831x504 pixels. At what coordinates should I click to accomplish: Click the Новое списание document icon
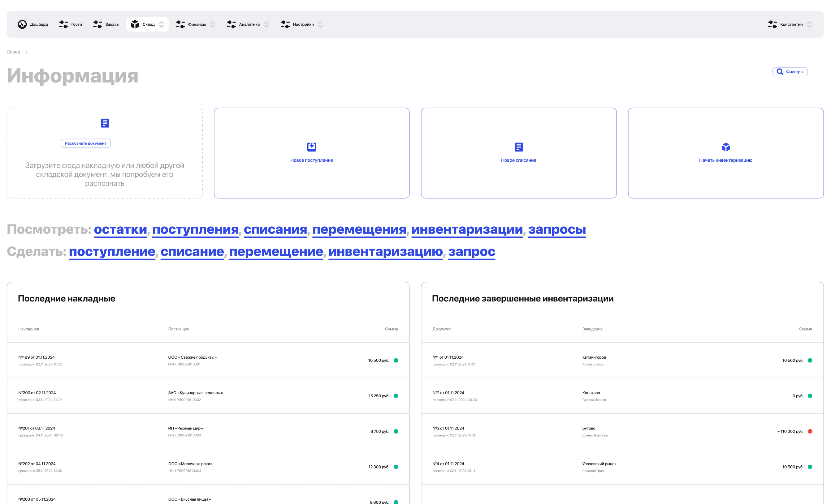519,147
